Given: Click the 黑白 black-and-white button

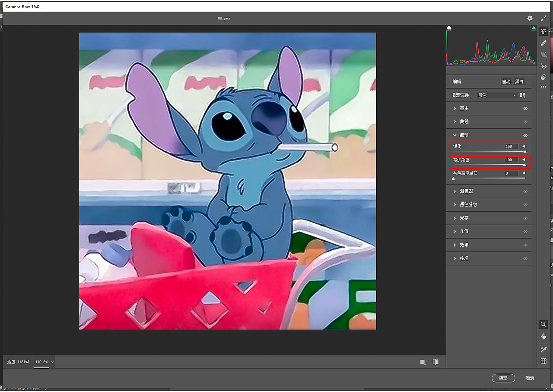Looking at the screenshot, I should (519, 82).
